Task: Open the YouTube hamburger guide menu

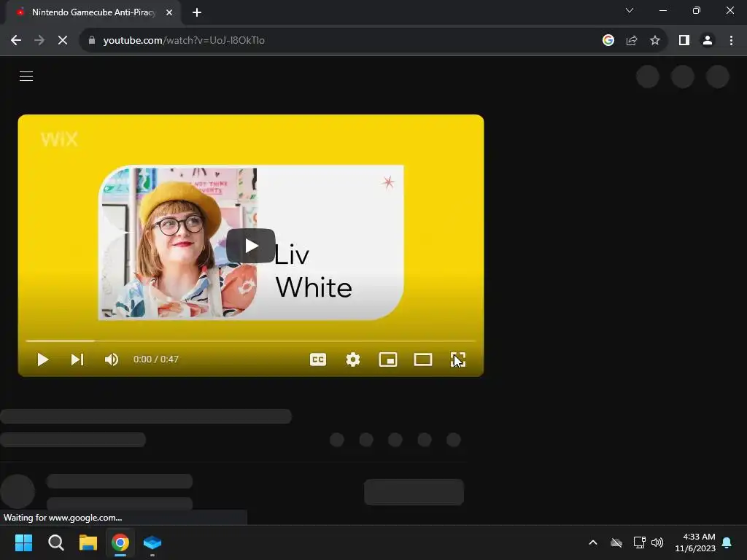Action: tap(26, 76)
